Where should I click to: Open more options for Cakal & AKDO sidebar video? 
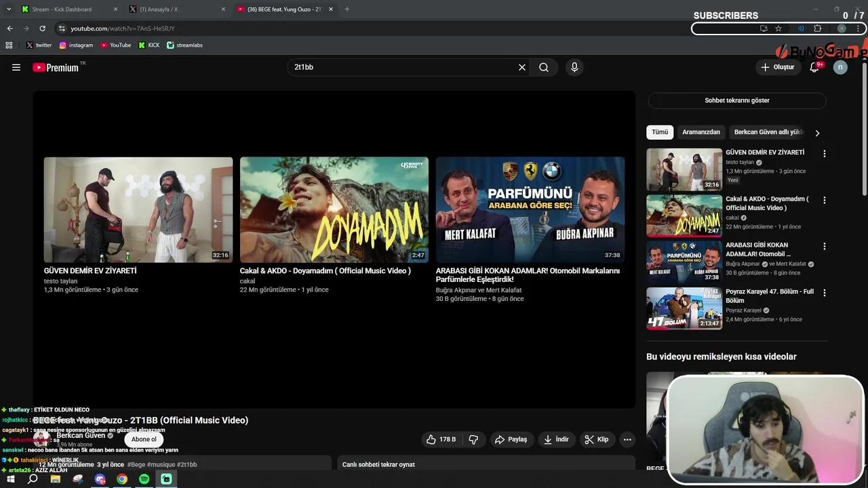(x=825, y=201)
